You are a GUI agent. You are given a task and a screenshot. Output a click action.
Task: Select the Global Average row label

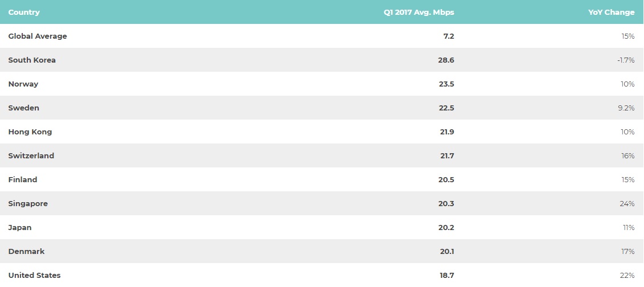click(38, 36)
